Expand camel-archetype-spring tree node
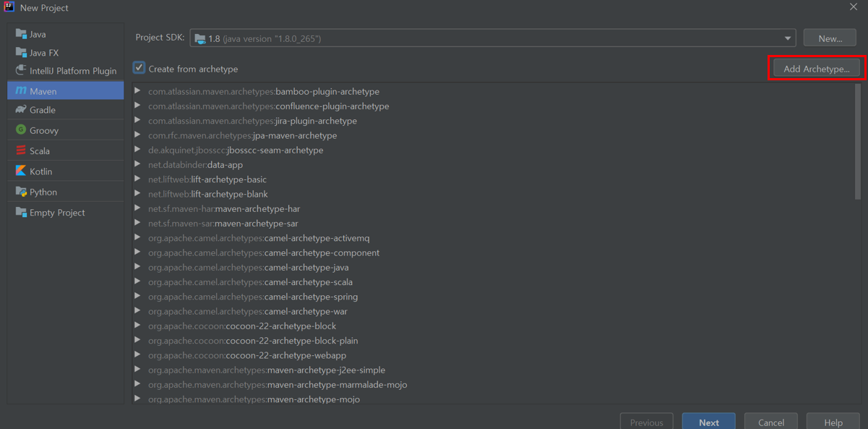 click(137, 297)
